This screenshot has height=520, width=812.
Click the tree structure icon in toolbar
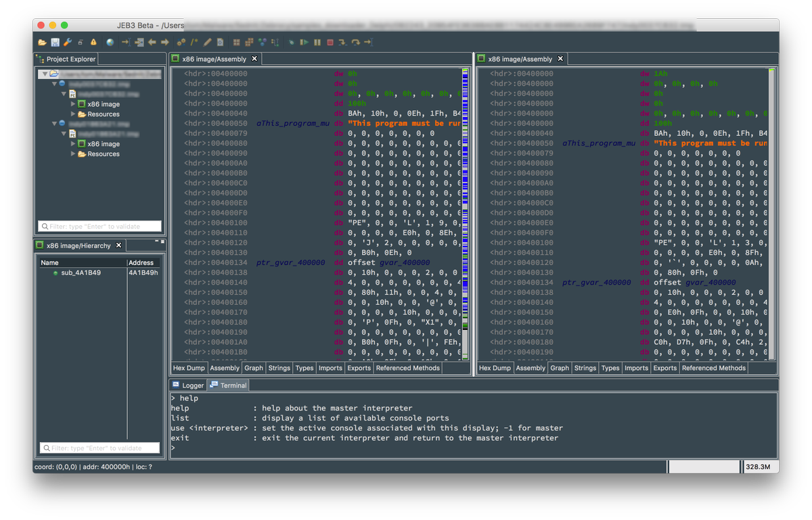275,42
